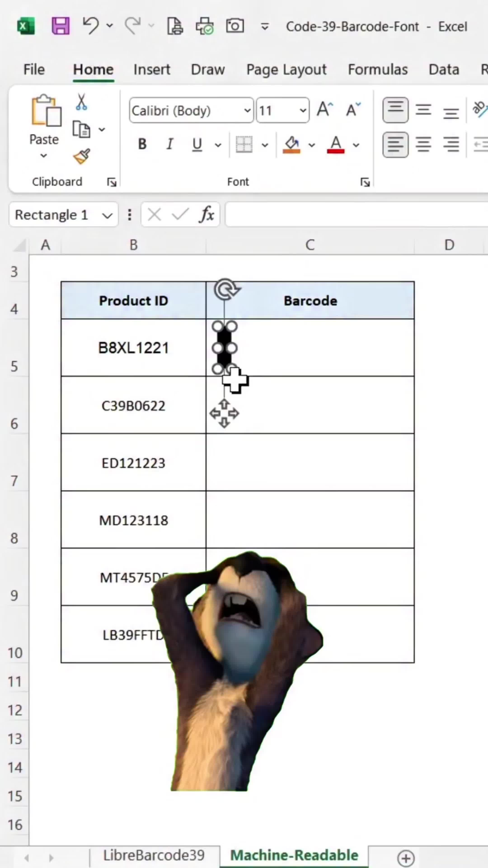Open Print Preview from quick access toolbar

click(175, 26)
